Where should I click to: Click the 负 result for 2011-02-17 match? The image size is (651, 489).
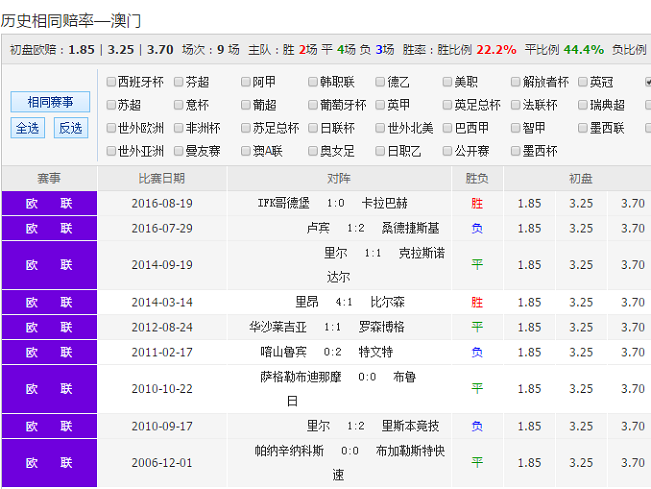pyautogui.click(x=477, y=352)
